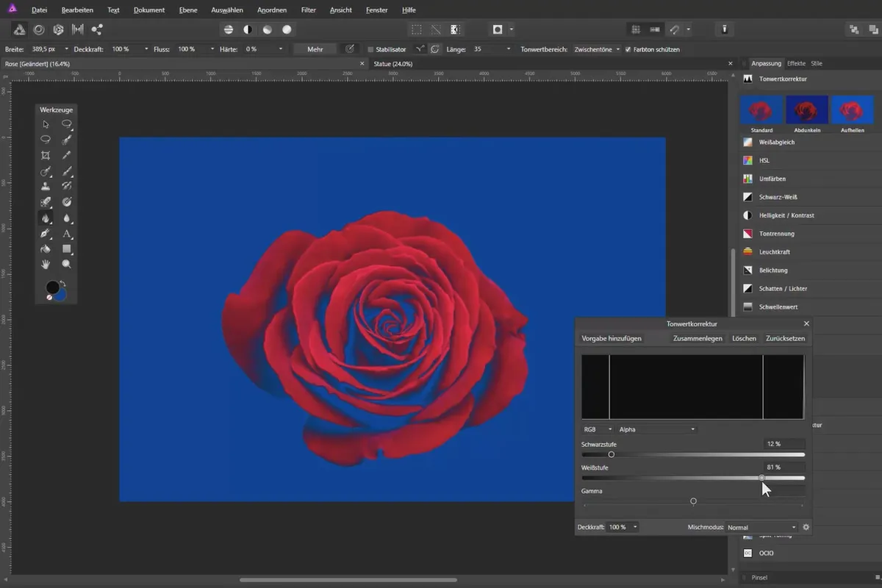Viewport: 882px width, 588px height.
Task: Toggle rope stabilizer mode button
Action: (420, 49)
